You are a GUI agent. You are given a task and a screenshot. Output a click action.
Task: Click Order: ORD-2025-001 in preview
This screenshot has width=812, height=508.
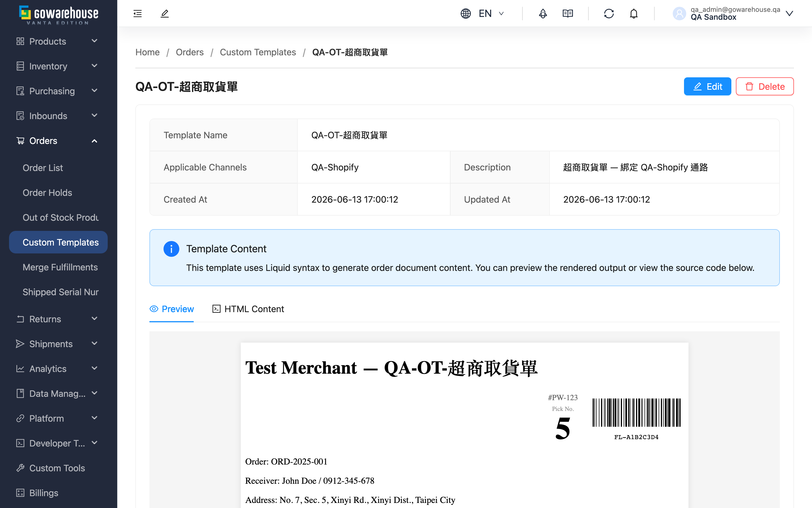(286, 462)
